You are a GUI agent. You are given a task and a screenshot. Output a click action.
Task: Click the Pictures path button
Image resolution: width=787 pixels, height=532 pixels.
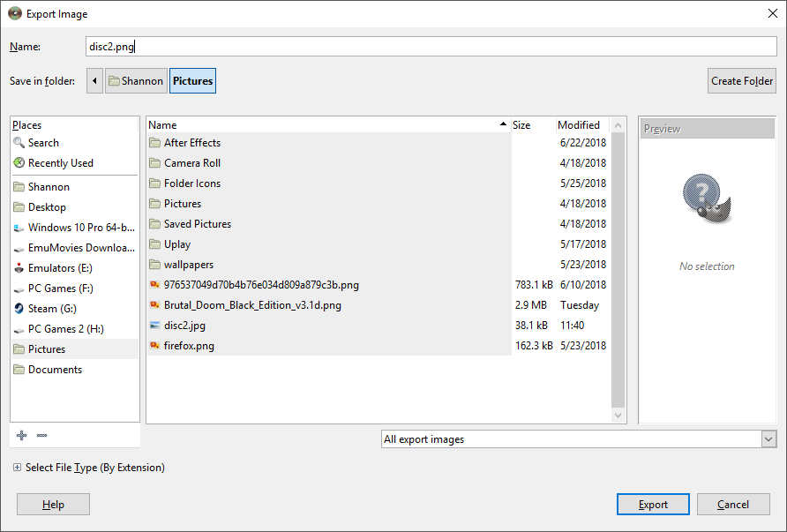pos(192,81)
